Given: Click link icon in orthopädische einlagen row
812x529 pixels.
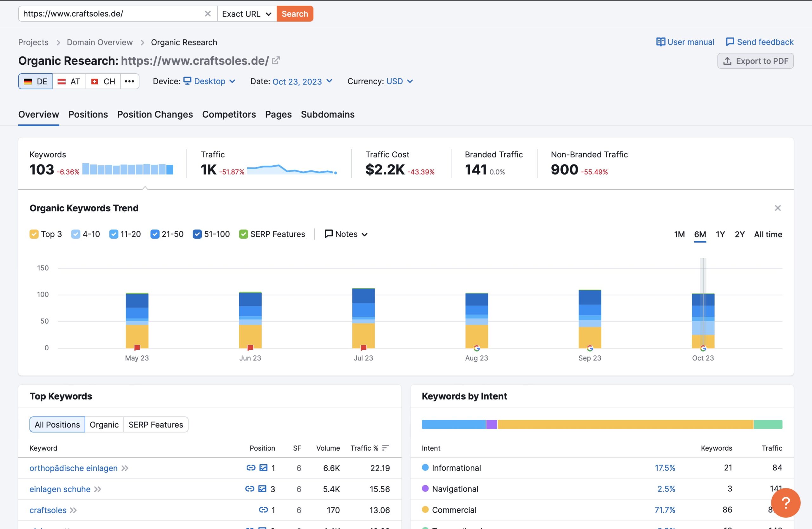Looking at the screenshot, I should pos(251,467).
